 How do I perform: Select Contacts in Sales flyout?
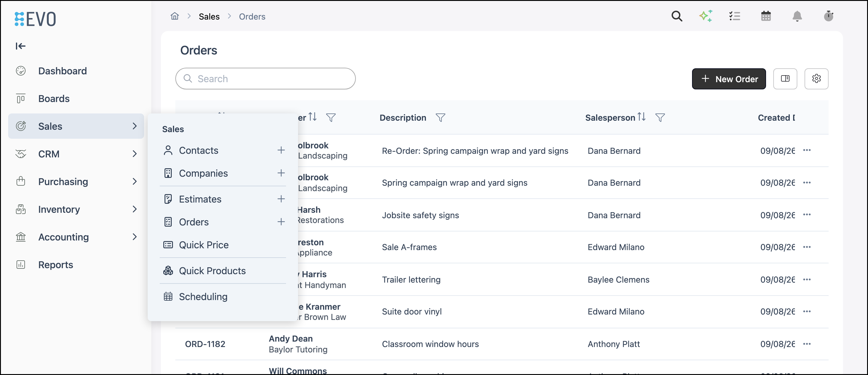199,150
